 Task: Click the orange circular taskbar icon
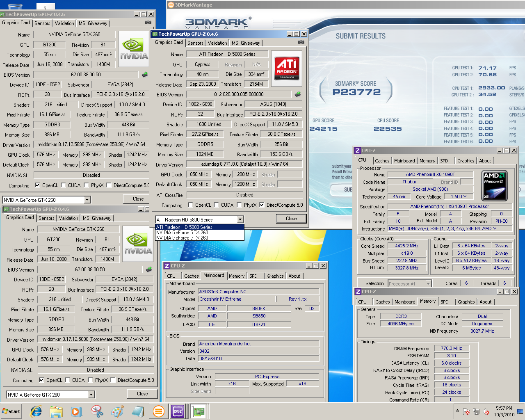pos(158,411)
